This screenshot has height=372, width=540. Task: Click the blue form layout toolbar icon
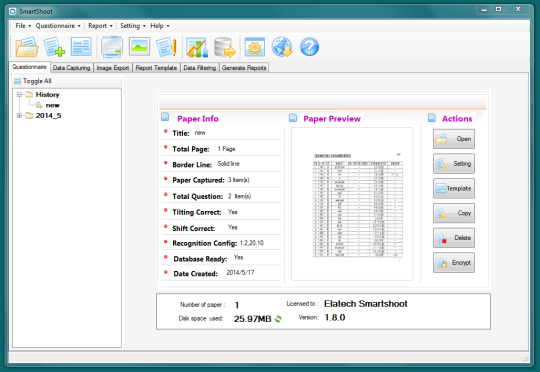[81, 46]
